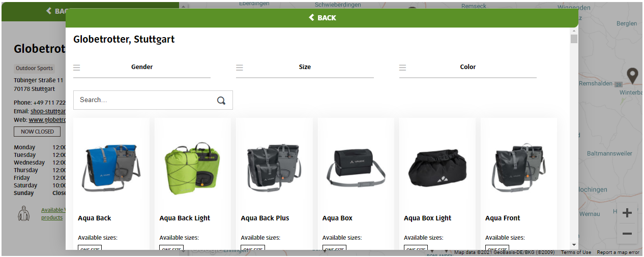Image resolution: width=644 pixels, height=257 pixels.
Task: Click the back chevron icon in modal header
Action: click(311, 18)
